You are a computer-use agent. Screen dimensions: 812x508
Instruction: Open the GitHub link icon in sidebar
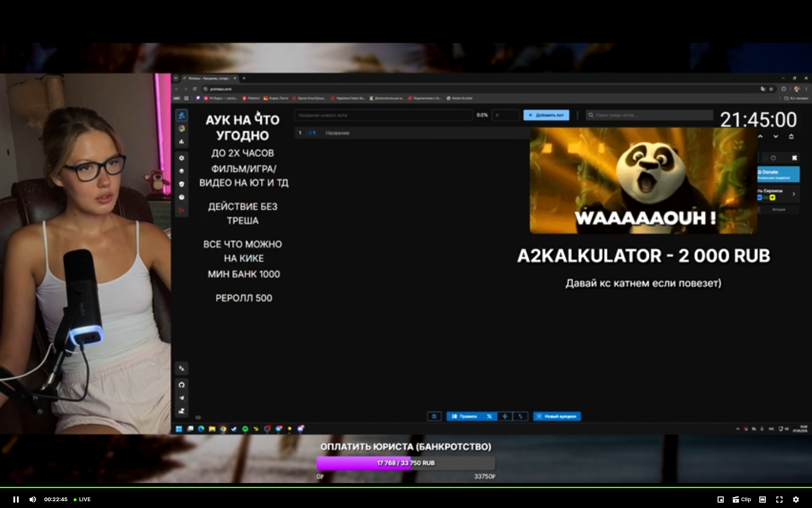[182, 385]
